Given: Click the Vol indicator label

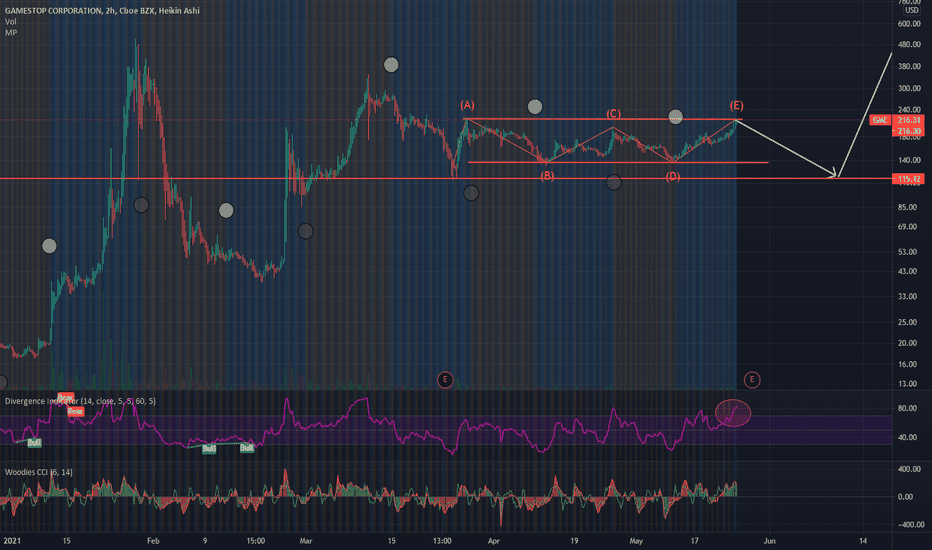Looking at the screenshot, I should pyautogui.click(x=10, y=21).
